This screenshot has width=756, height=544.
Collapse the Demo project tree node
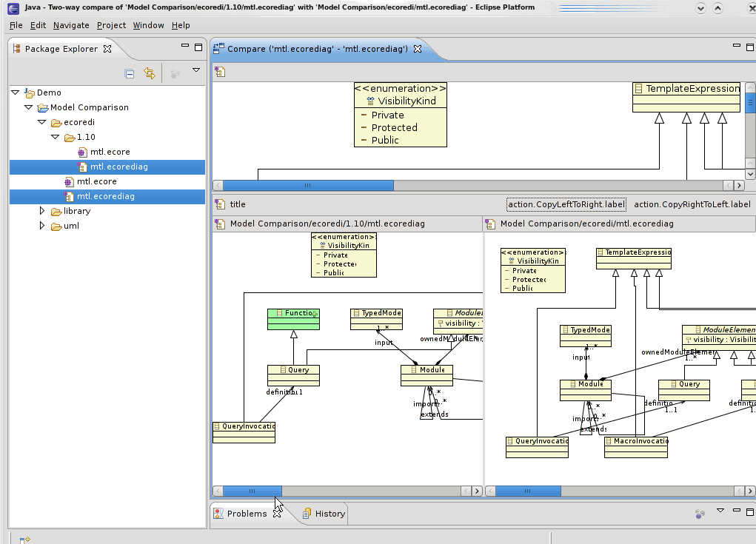point(16,93)
